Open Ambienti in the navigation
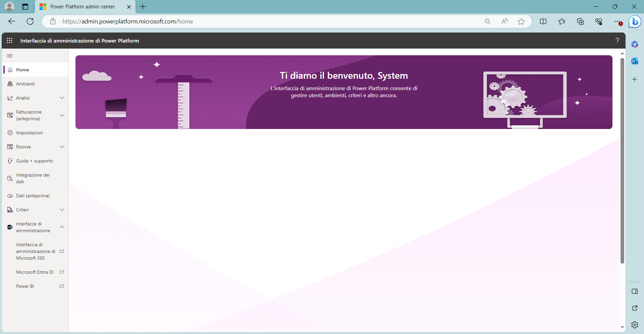This screenshot has width=644, height=334. coord(35,84)
